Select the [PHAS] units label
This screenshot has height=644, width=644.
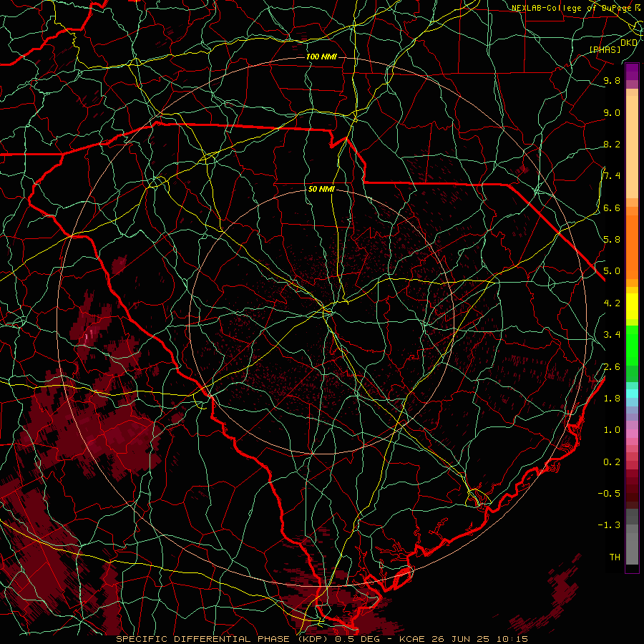point(605,49)
